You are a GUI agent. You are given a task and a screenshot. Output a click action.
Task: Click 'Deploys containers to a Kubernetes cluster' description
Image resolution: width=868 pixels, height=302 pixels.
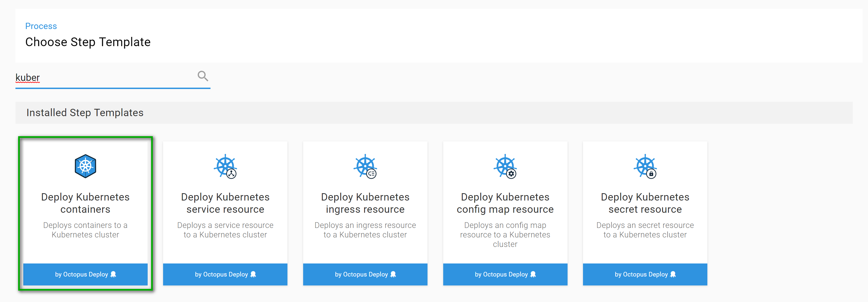[x=85, y=230]
